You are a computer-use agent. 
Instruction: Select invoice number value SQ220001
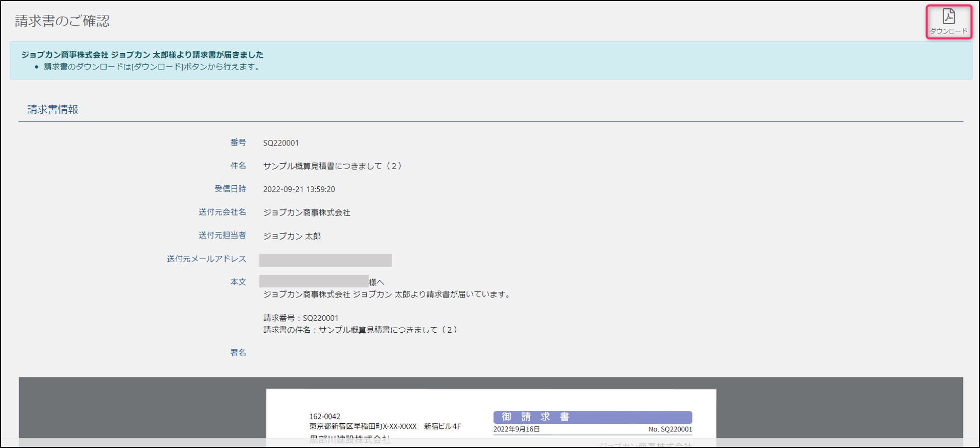click(281, 143)
